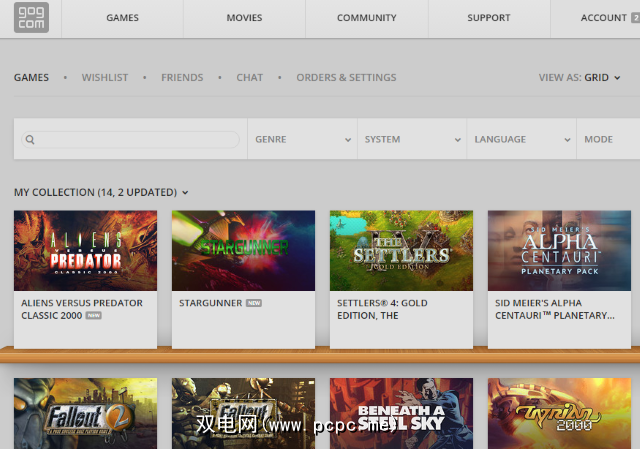Open Stargunner cover thumbnail
The height and width of the screenshot is (449, 640).
tap(243, 251)
